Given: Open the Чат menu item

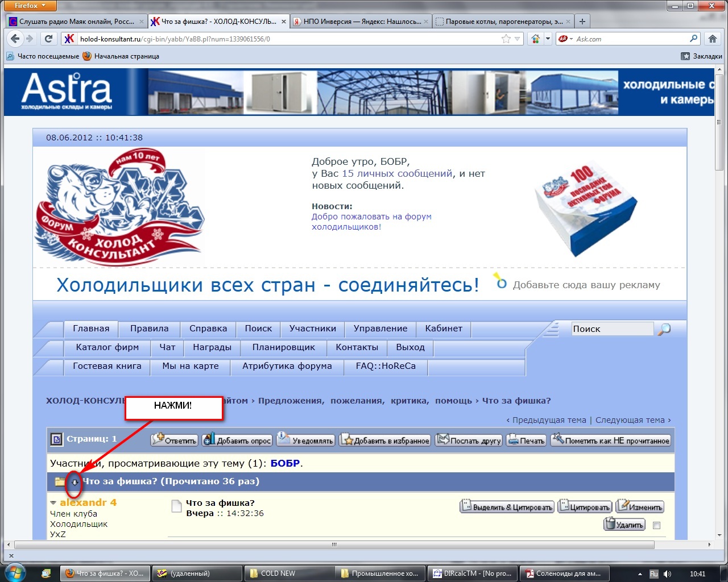Looking at the screenshot, I should pos(167,347).
